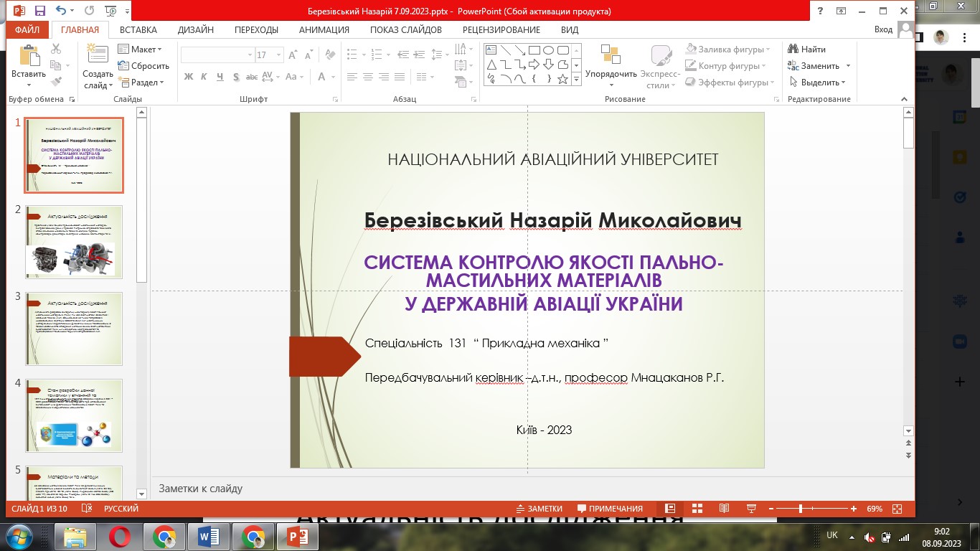Click the Save icon in quick access toolbar
This screenshot has width=980, height=551.
(x=40, y=11)
